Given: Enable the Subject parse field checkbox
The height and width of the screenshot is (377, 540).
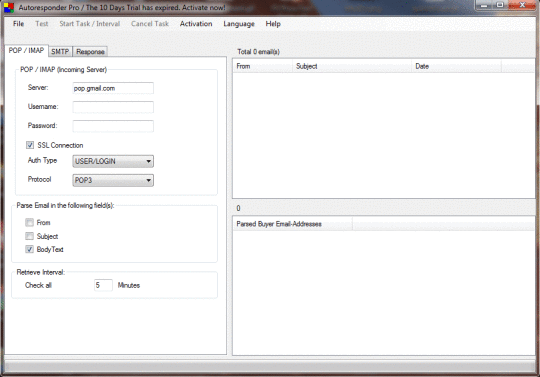Looking at the screenshot, I should point(30,236).
